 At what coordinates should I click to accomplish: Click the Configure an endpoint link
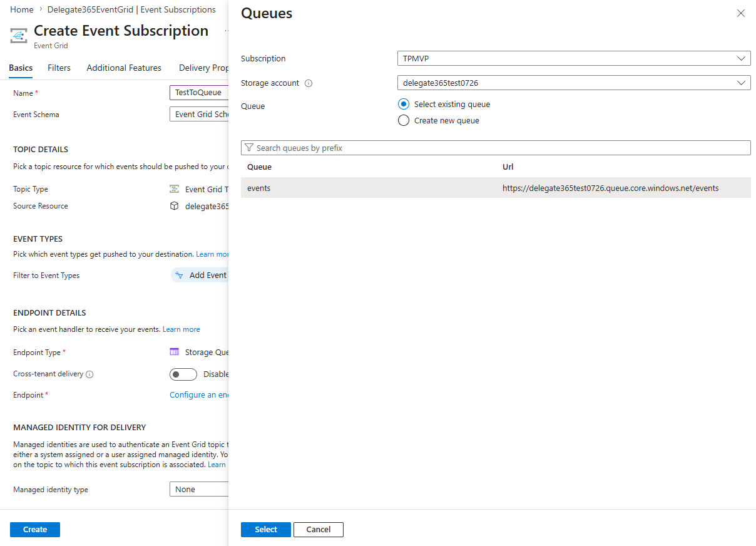click(x=199, y=395)
